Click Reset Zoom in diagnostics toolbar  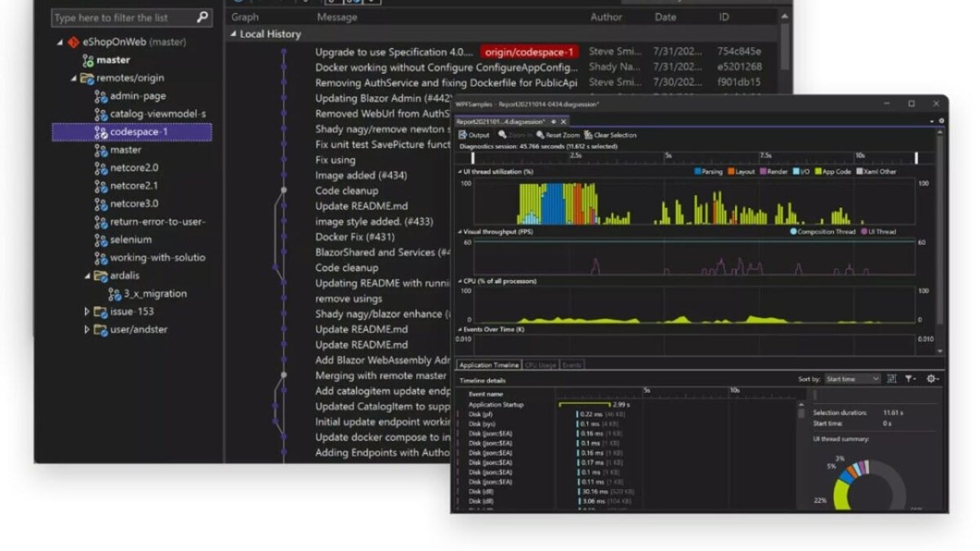pyautogui.click(x=557, y=135)
